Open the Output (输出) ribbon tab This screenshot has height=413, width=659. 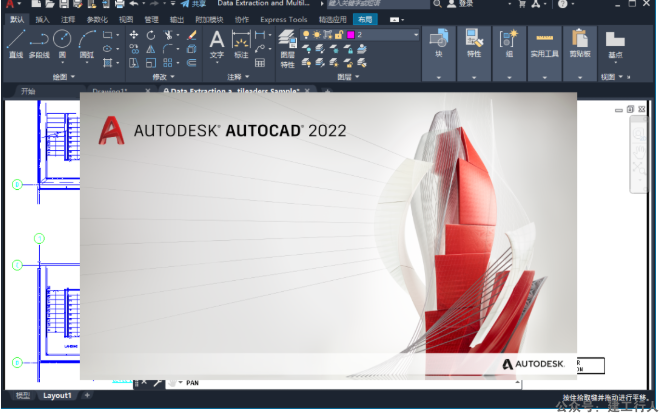tap(177, 19)
